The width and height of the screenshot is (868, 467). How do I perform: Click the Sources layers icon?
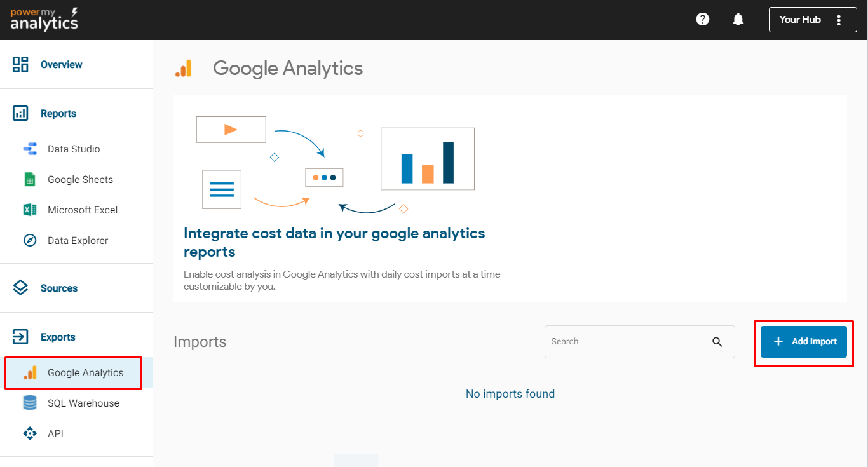[x=20, y=288]
